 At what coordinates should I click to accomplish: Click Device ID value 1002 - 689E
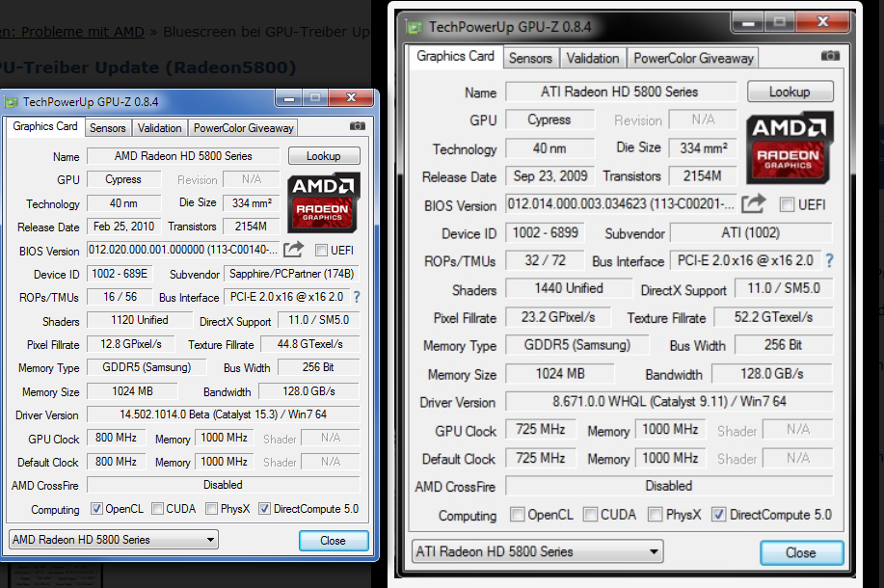coord(120,274)
